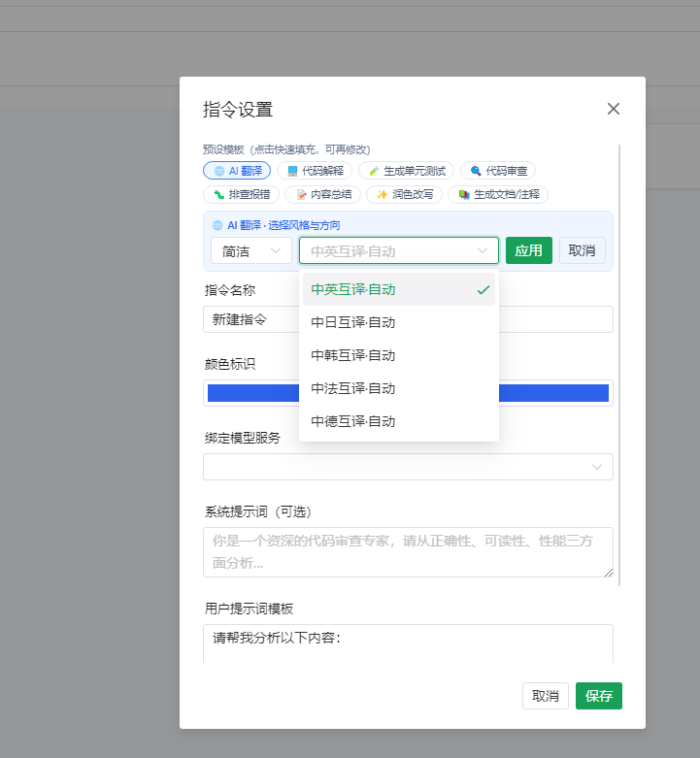The width and height of the screenshot is (700, 758).
Task: Click the arrow in the direction combo box
Action: click(483, 250)
